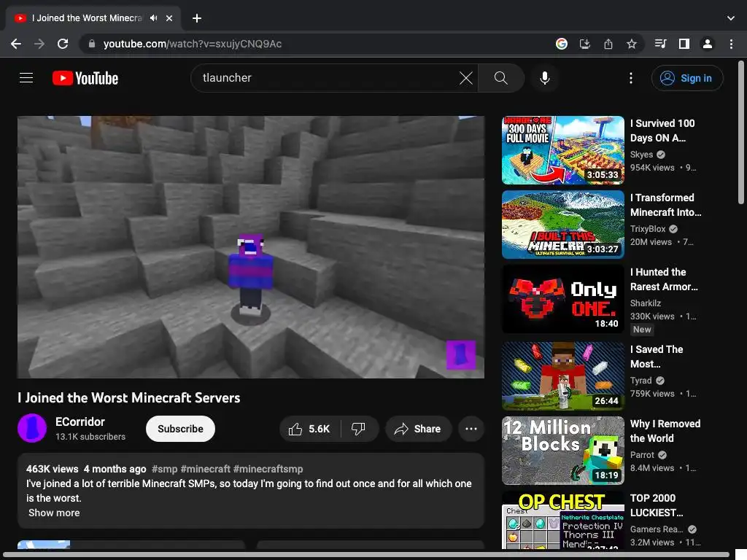Open more actions ellipsis under video
Image resolution: width=747 pixels, height=560 pixels.
[471, 429]
